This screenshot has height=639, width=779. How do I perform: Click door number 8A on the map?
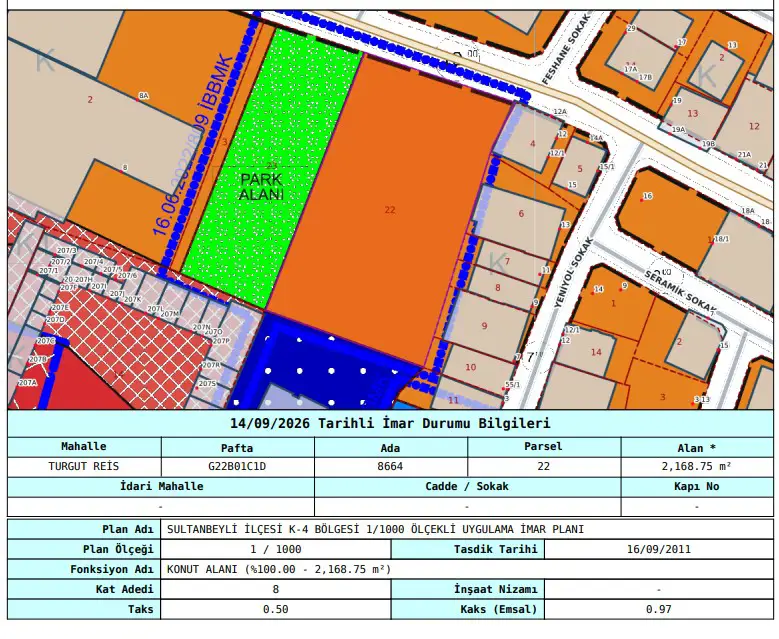(x=144, y=95)
